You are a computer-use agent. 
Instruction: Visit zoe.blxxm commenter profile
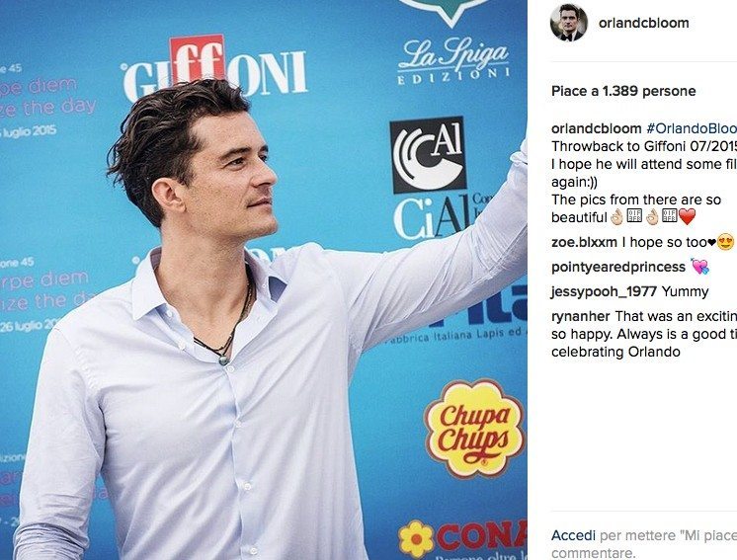tap(584, 242)
